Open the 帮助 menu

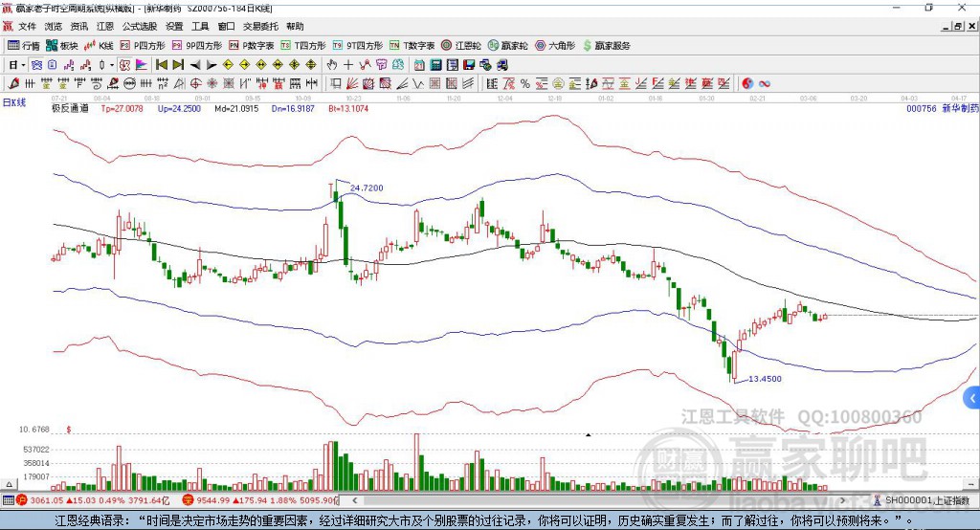click(x=295, y=26)
